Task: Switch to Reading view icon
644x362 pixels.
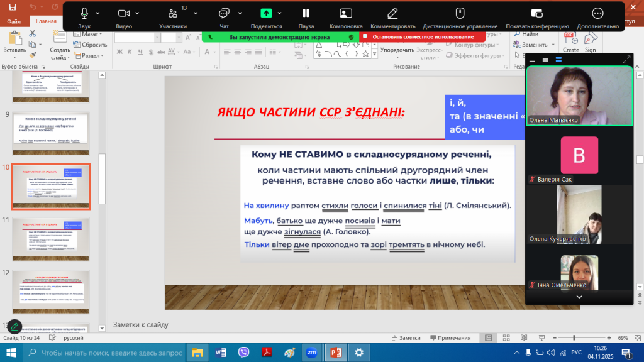Action: (x=524, y=337)
